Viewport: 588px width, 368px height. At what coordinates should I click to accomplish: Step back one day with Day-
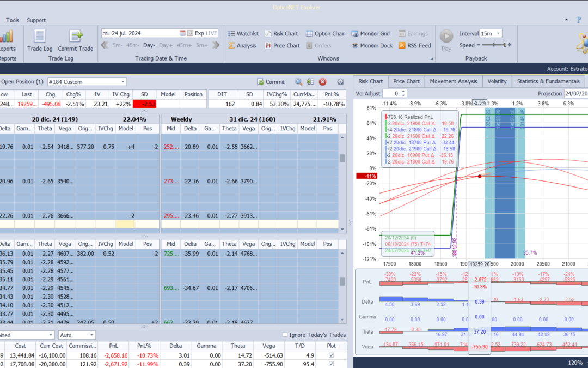point(149,45)
